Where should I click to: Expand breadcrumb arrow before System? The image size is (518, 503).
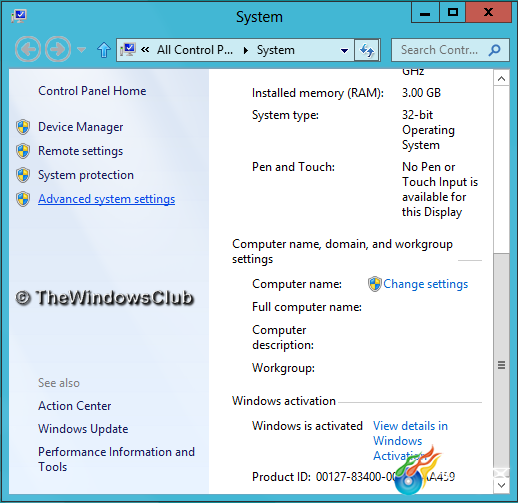pos(246,50)
